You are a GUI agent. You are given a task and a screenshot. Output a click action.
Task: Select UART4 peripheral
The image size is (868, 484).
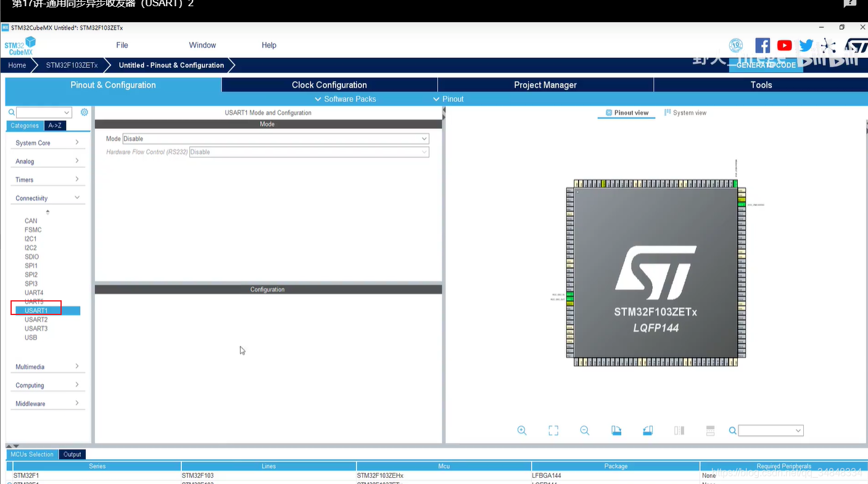[x=34, y=293]
